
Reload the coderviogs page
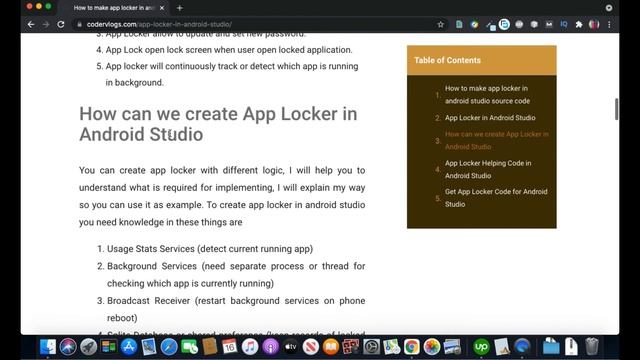(61, 24)
